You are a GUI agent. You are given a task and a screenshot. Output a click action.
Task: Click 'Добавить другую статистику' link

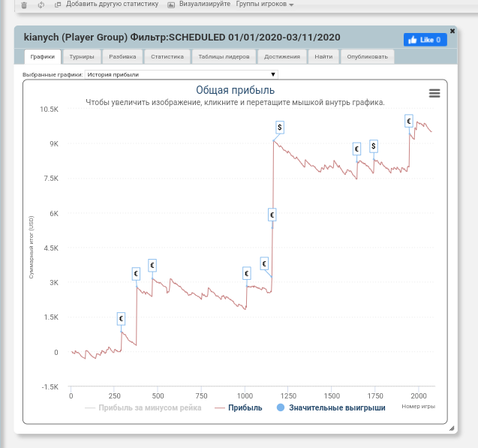(x=112, y=4)
